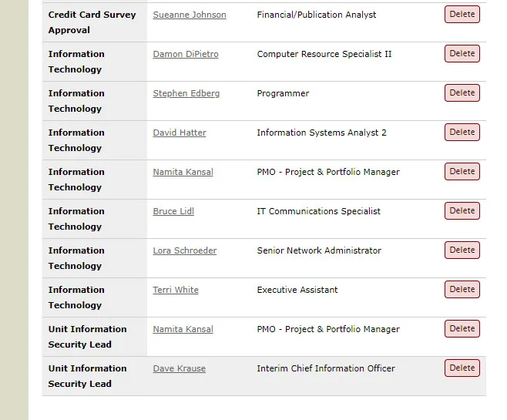Delete Executive Assistant Terri White
The image size is (507, 420).
coord(462,289)
